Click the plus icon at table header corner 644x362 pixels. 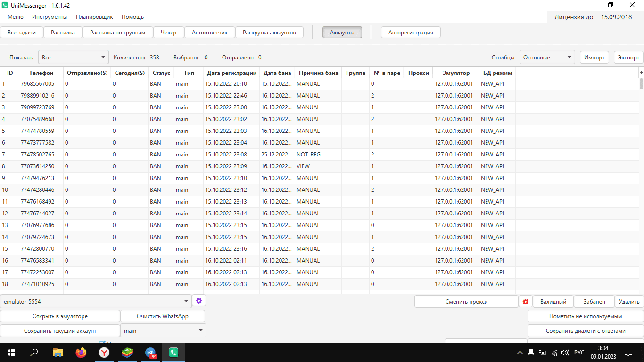[641, 72]
